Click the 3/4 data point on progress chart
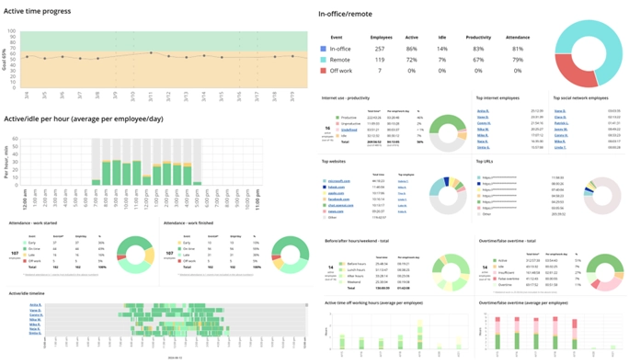The height and width of the screenshot is (364, 629). coord(27,56)
